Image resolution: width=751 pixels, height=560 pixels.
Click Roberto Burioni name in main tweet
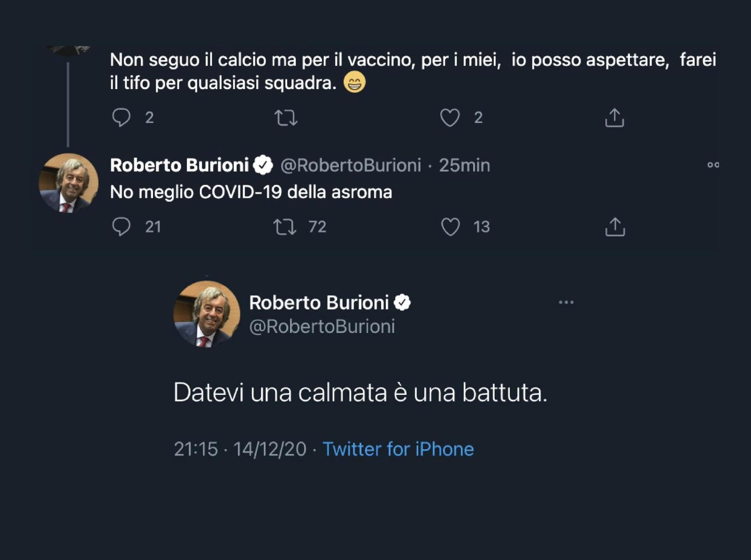coord(319,303)
